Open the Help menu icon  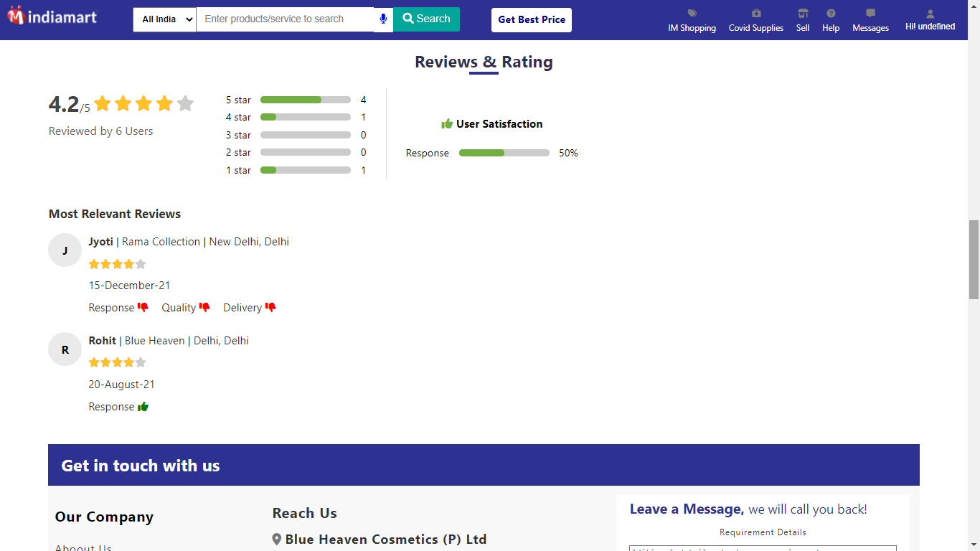[831, 14]
